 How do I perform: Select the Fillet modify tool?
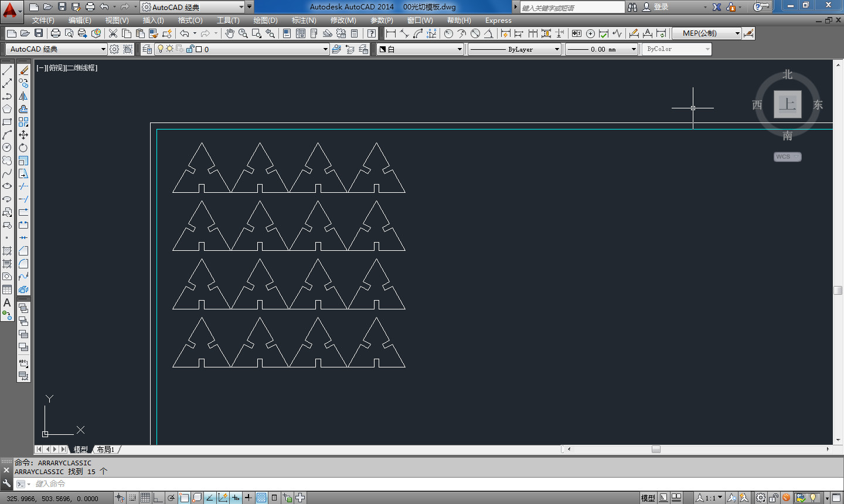[23, 264]
